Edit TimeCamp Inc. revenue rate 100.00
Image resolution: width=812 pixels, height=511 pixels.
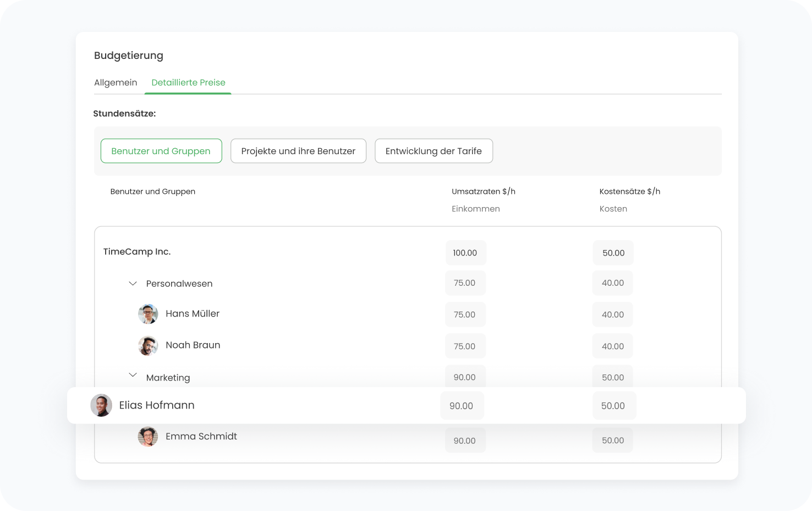(x=465, y=253)
